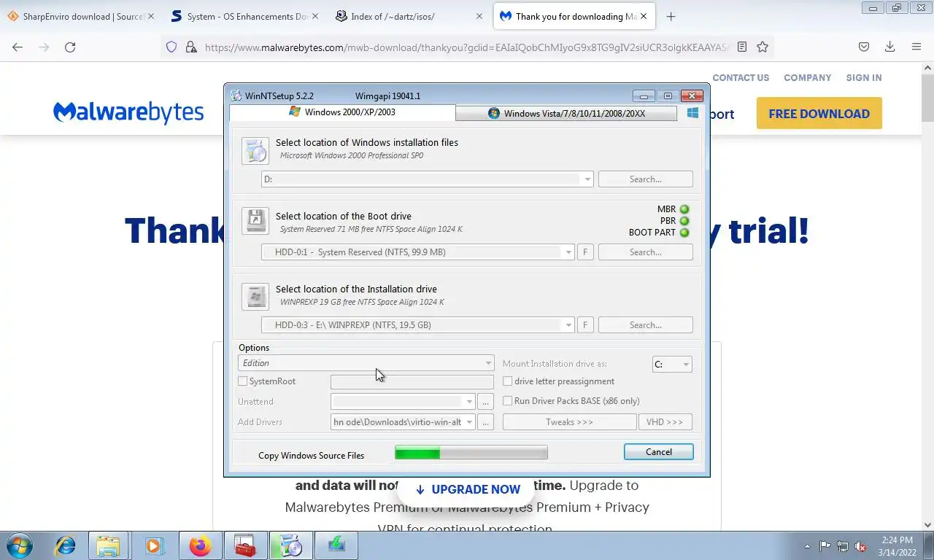Open the CONTACT US link
The image size is (934, 560).
coord(741,78)
